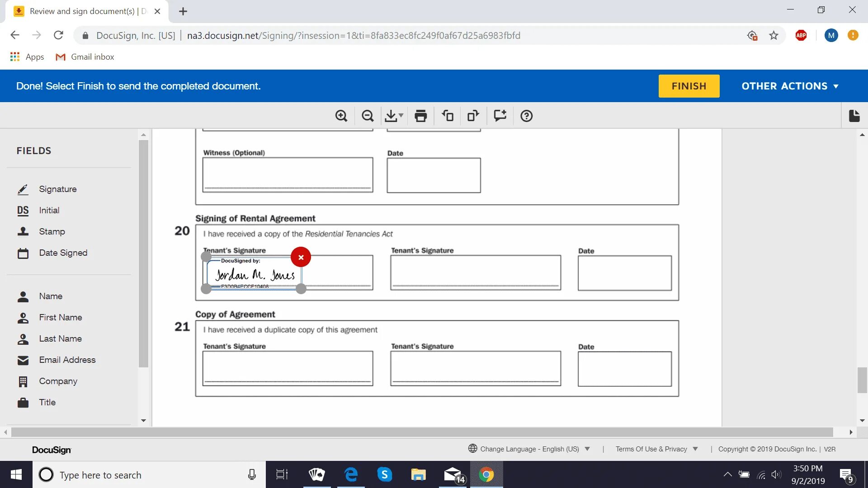Viewport: 868px width, 488px height.
Task: Open the Other Actions dropdown
Action: tap(790, 86)
